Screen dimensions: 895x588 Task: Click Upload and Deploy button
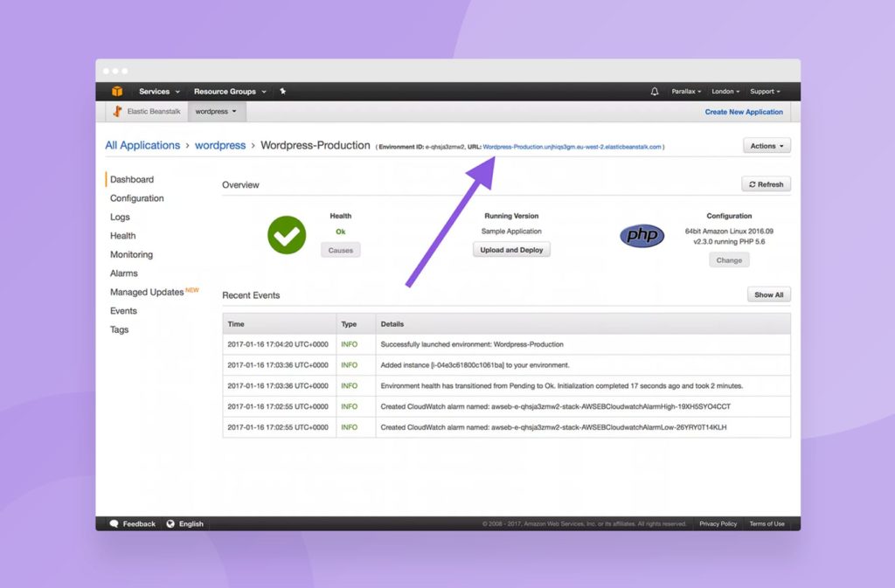pos(511,250)
